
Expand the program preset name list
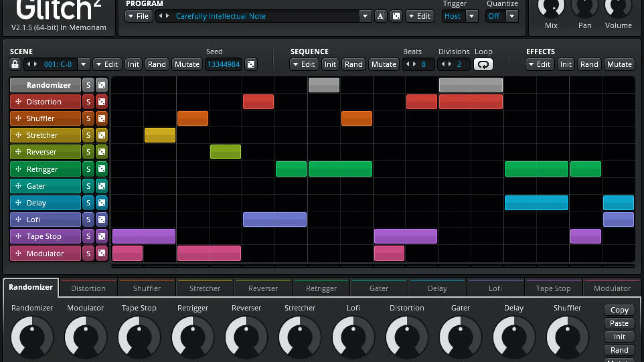(x=365, y=16)
